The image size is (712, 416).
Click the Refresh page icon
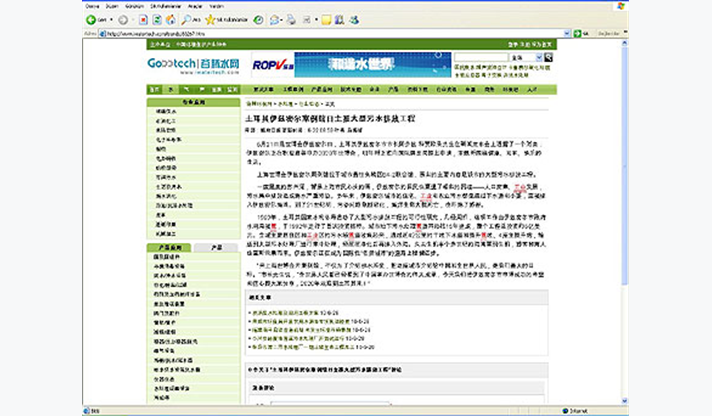click(x=158, y=19)
